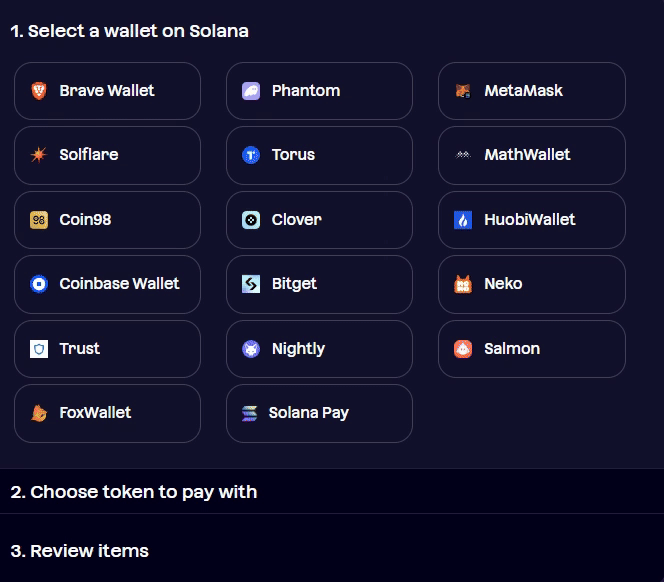Select the Trust wallet button
The width and height of the screenshot is (664, 582).
[107, 349]
